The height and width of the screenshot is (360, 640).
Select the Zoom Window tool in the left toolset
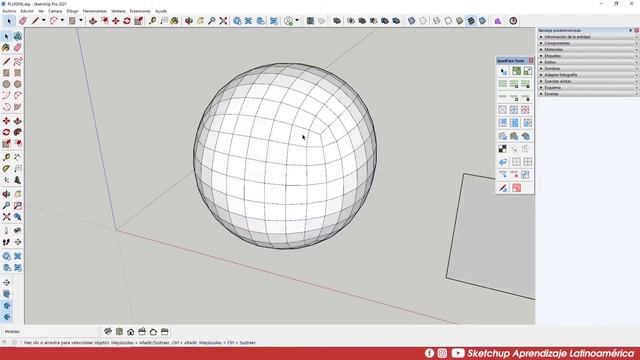coord(18,206)
